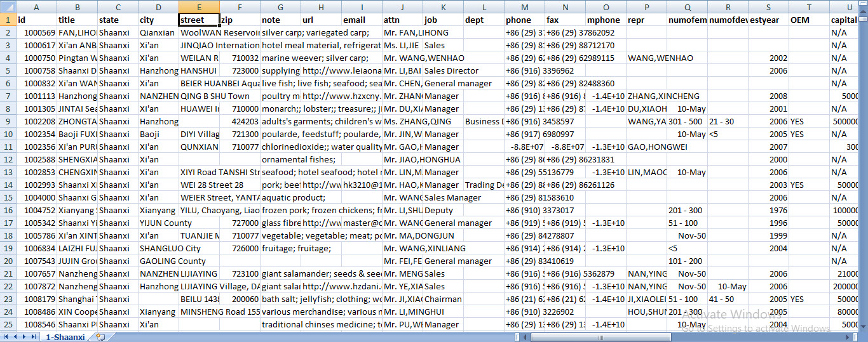Insert a new worksheet via tab icon
The width and height of the screenshot is (868, 342).
(100, 337)
